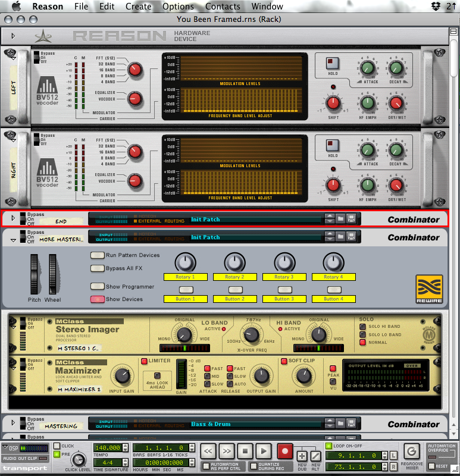
Task: Expand the END Combinator
Action: 13,218
